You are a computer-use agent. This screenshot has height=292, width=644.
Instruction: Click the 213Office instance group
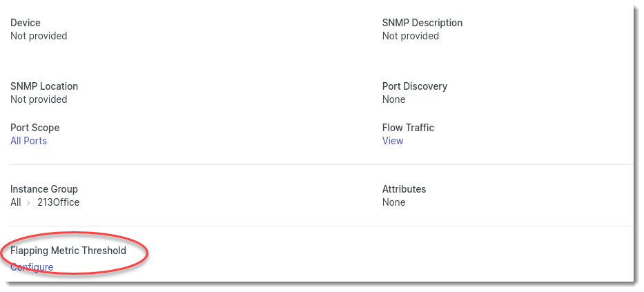pos(58,202)
